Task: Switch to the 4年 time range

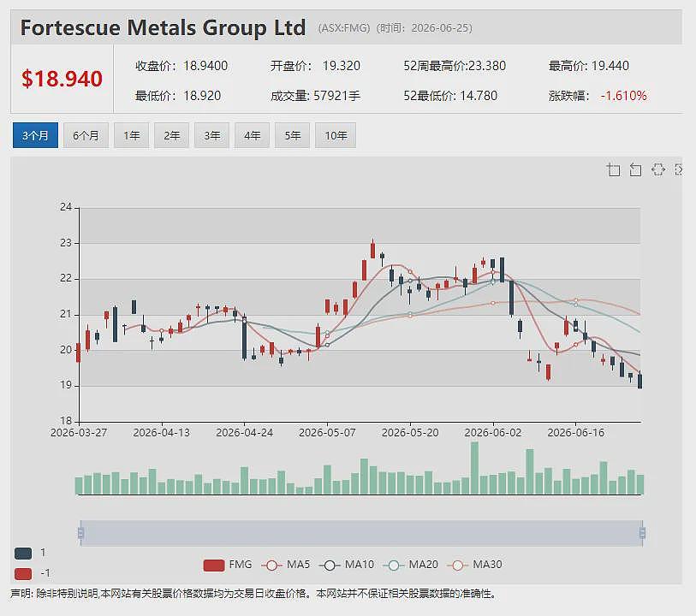Action: point(253,135)
